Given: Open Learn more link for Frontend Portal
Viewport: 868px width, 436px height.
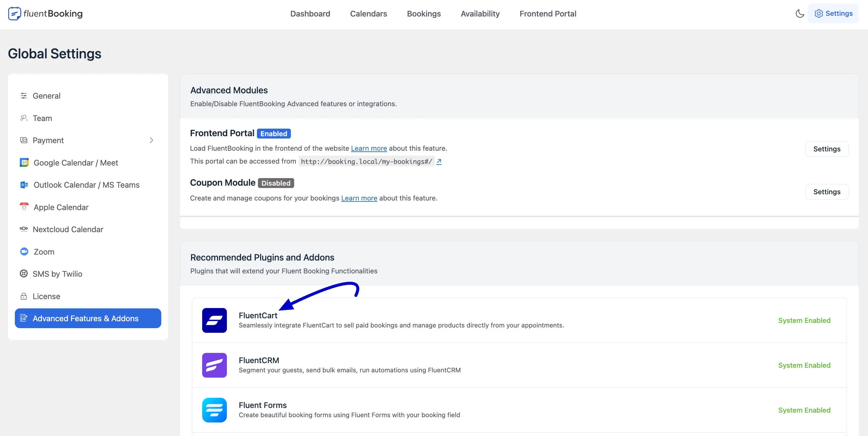Looking at the screenshot, I should 369,148.
